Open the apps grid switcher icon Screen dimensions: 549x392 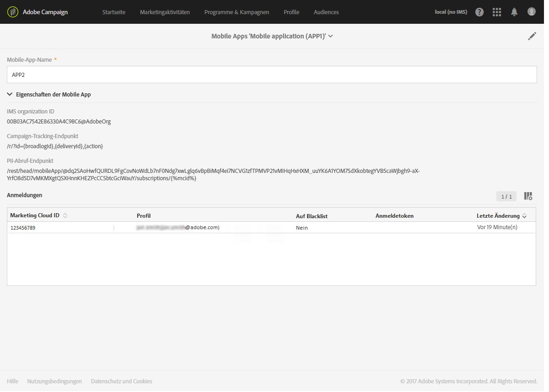tap(497, 12)
